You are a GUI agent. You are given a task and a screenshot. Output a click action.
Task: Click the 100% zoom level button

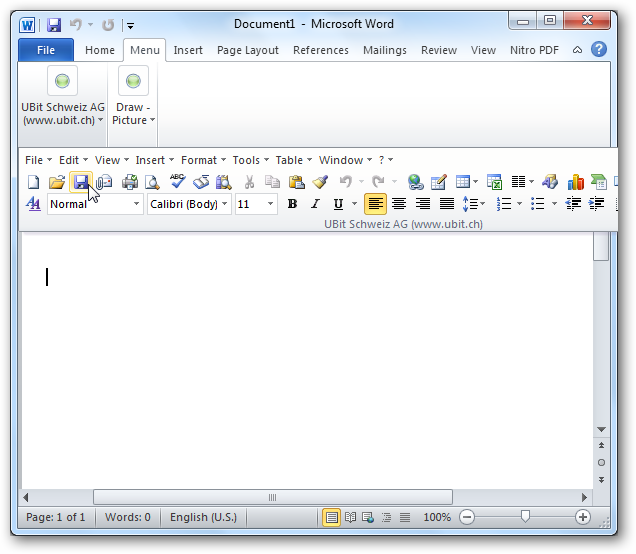coord(437,517)
